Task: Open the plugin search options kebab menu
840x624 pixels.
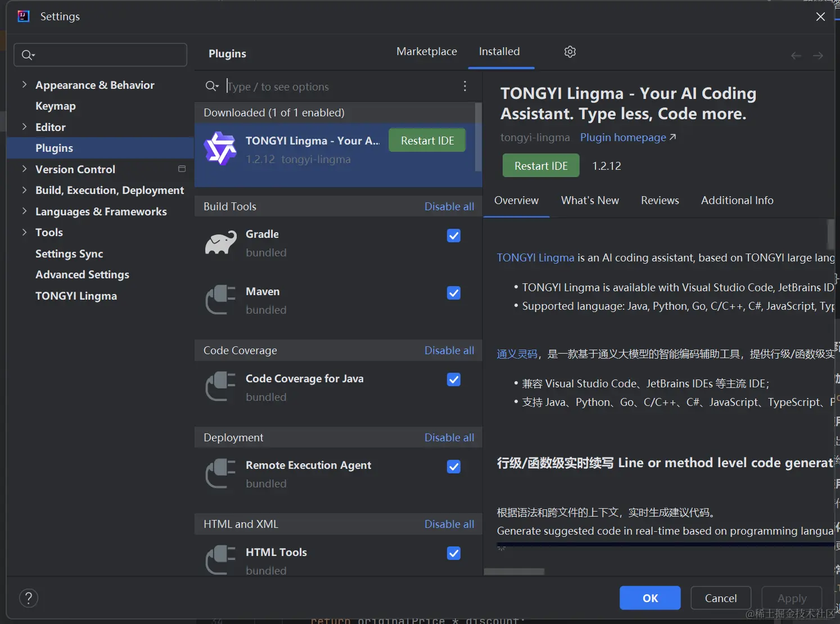Action: tap(465, 86)
